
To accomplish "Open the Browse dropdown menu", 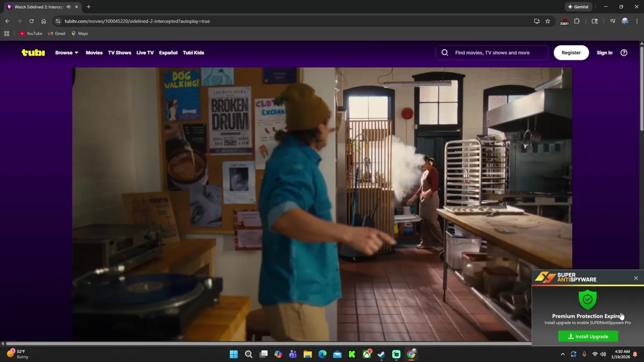I will [66, 52].
